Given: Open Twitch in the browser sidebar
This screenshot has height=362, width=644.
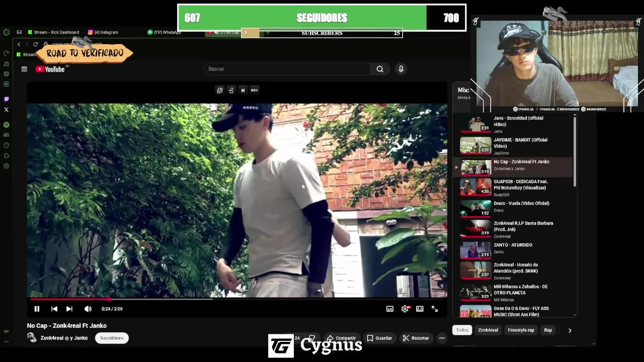Looking at the screenshot, I should (x=6, y=99).
